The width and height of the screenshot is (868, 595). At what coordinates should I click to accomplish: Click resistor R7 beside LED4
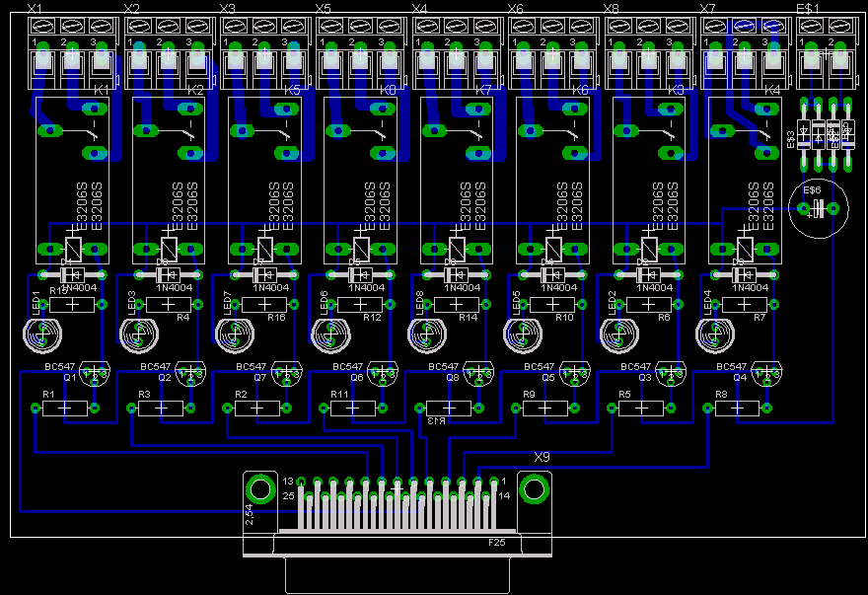[x=746, y=305]
